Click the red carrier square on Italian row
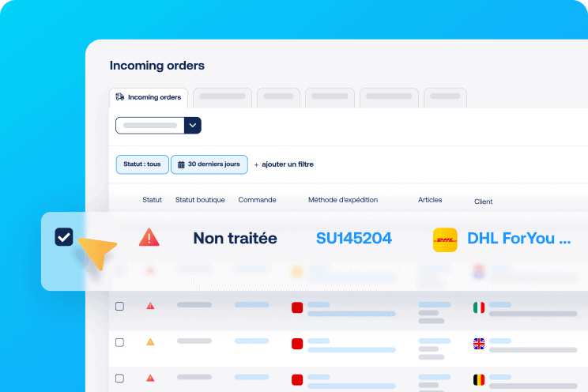588x392 pixels. click(297, 307)
